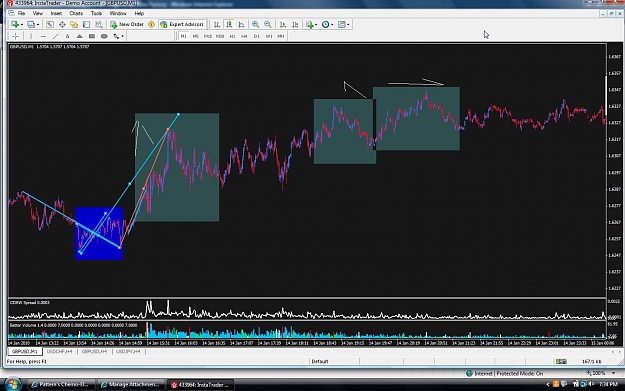Select the Horizontal Line drawing tool

[43, 36]
